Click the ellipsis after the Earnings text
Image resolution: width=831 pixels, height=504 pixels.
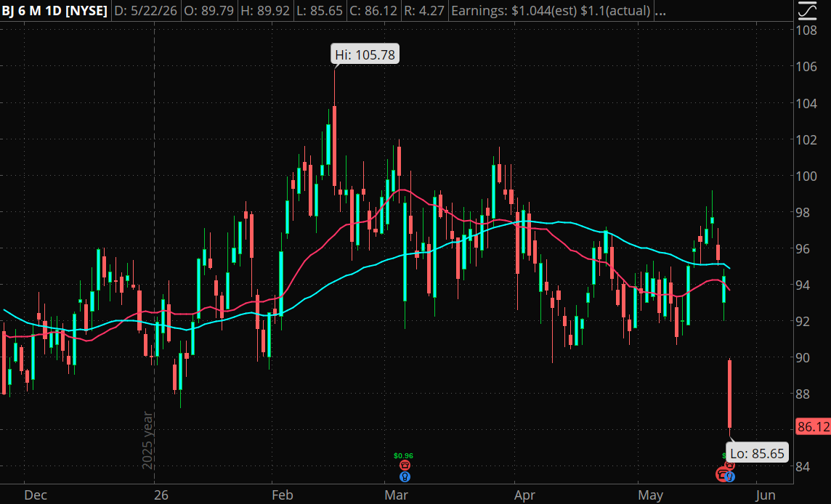[x=660, y=11]
